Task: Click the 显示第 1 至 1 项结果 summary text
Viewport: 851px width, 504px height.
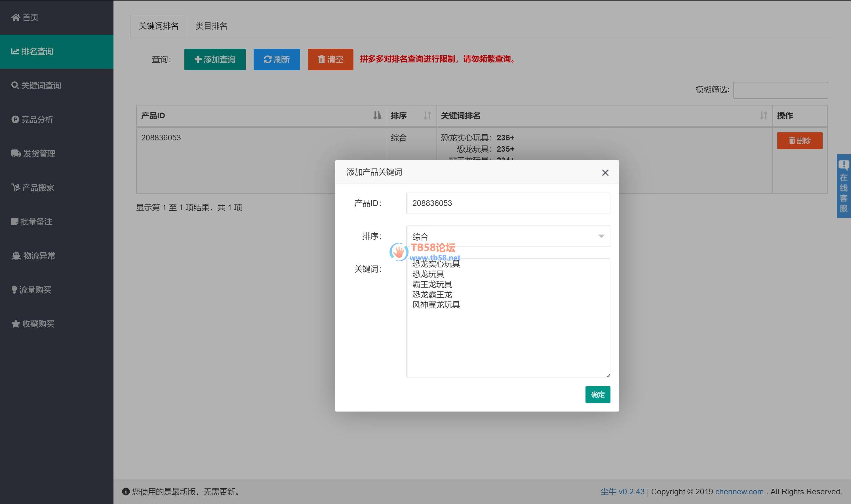Action: pos(189,208)
